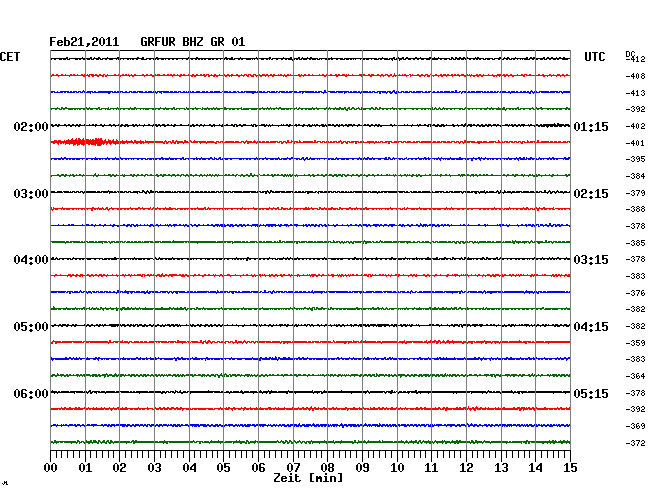
Task: Click the 03:15 UTC time label
Action: point(591,260)
